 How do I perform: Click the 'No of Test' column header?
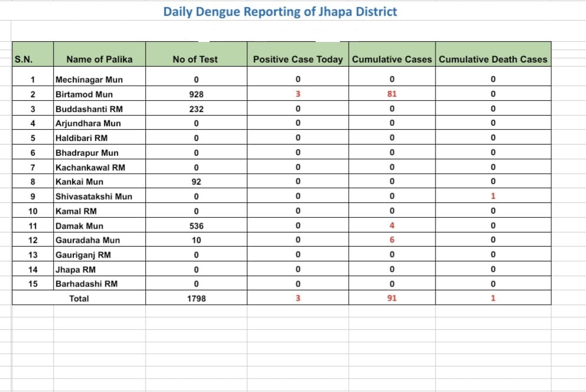click(196, 54)
